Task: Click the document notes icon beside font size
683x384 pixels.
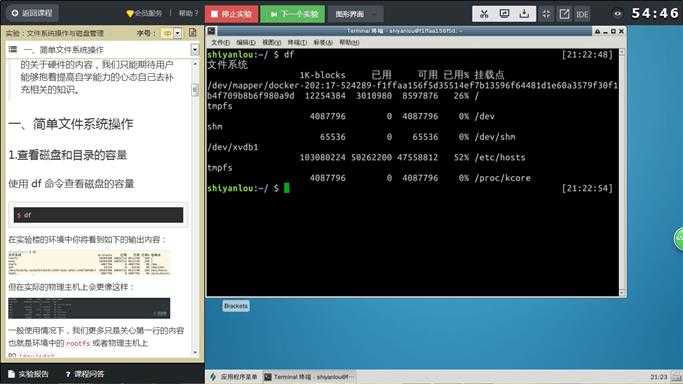Action: (x=193, y=33)
